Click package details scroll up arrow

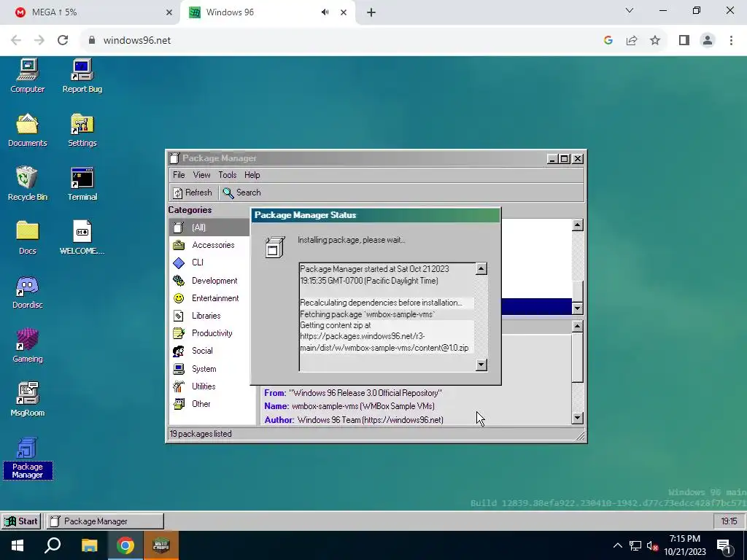(578, 326)
